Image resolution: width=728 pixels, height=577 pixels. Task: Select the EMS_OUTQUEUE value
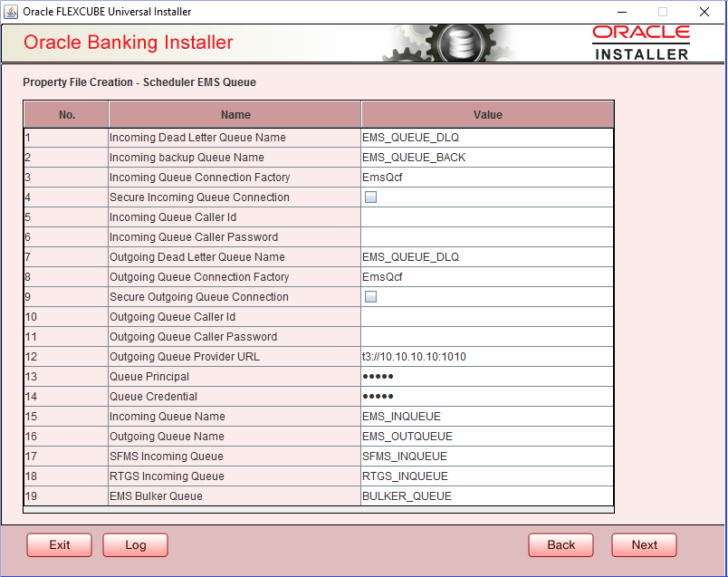487,437
